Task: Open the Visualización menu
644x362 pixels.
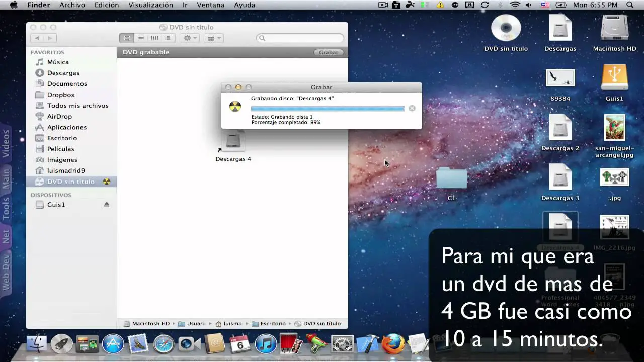Action: point(150,5)
